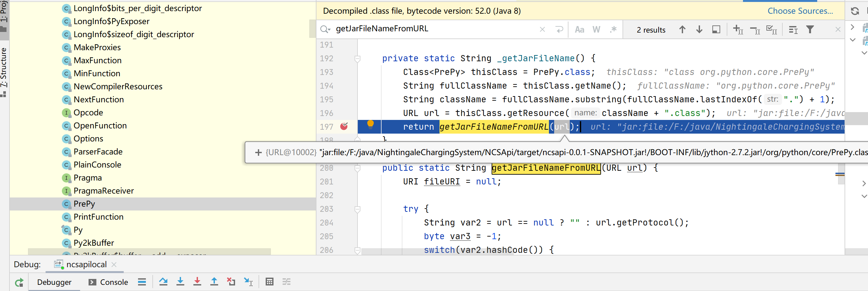868x291 pixels.
Task: Click the Choose Sources link
Action: point(800,11)
